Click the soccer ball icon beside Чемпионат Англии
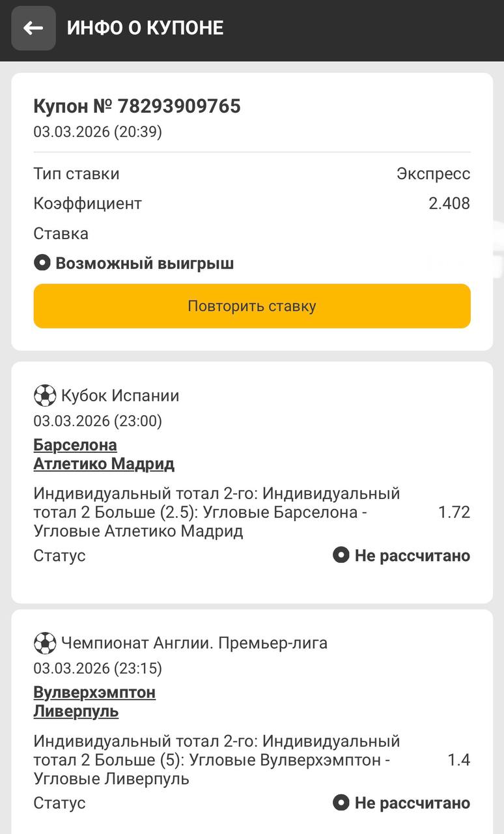 [45, 643]
